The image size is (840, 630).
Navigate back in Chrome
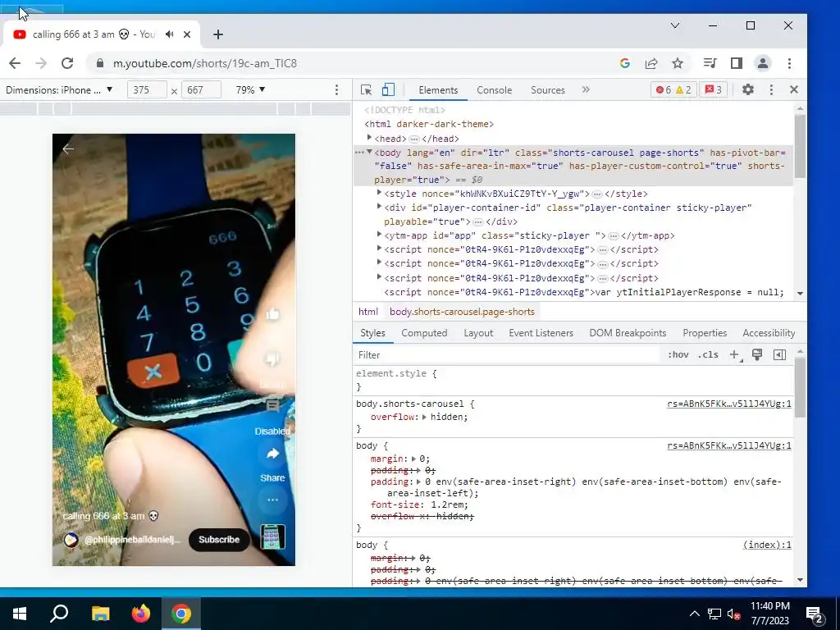pyautogui.click(x=15, y=63)
